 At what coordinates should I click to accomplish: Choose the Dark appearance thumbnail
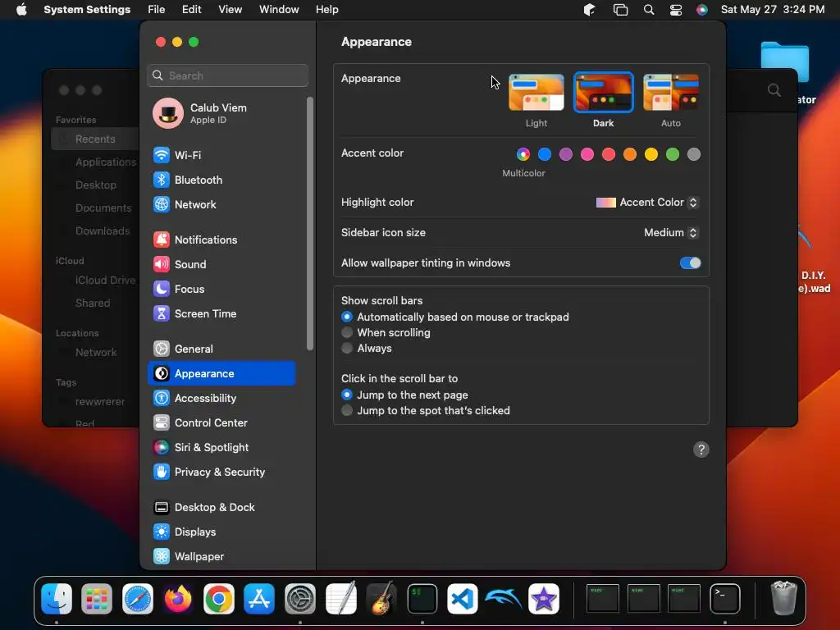point(603,93)
